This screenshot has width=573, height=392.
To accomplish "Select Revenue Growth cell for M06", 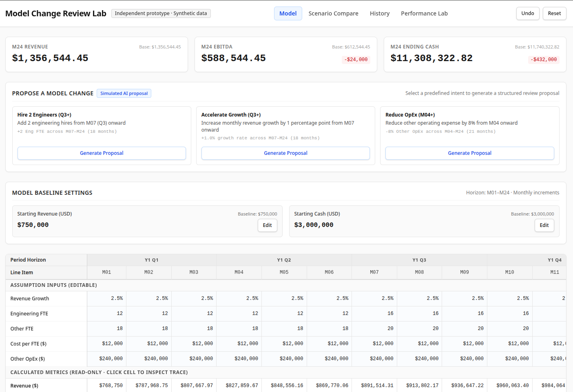I will pos(329,299).
